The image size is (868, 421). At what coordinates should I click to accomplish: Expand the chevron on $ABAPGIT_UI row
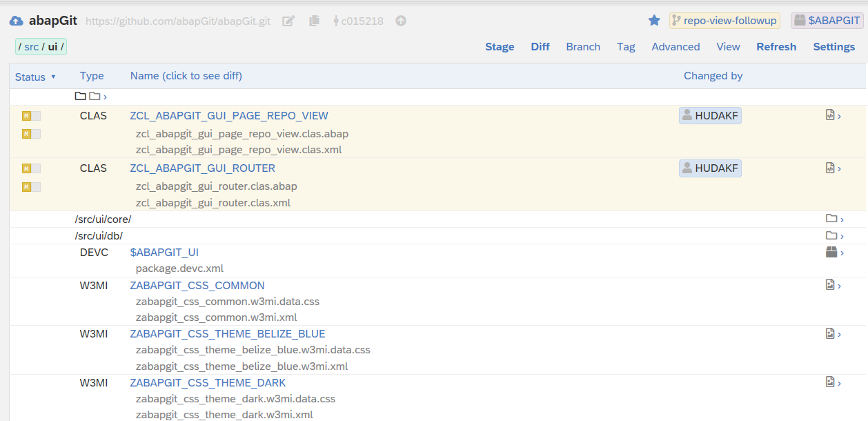pos(842,253)
